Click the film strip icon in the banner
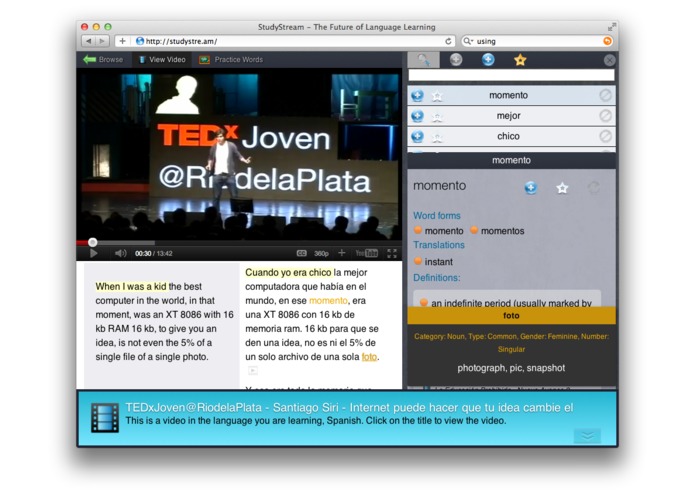The width and height of the screenshot is (695, 494). click(105, 417)
